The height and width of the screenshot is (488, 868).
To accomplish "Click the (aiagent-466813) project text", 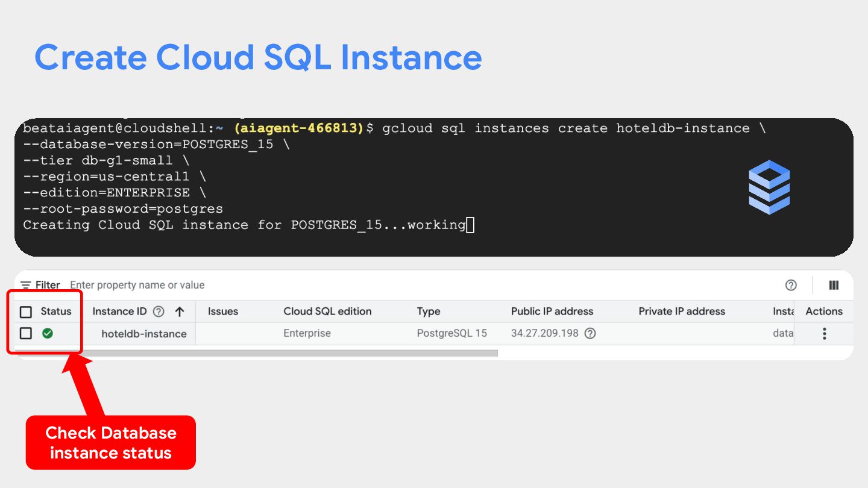I will tap(299, 128).
